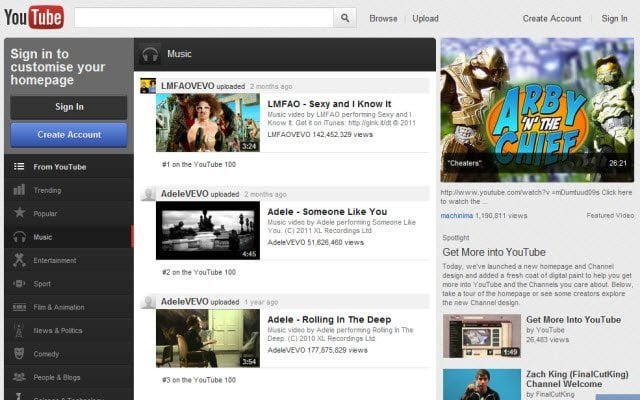The height and width of the screenshot is (400, 640).
Task: Play the Someone Like You video thumbnail
Action: pos(208,230)
